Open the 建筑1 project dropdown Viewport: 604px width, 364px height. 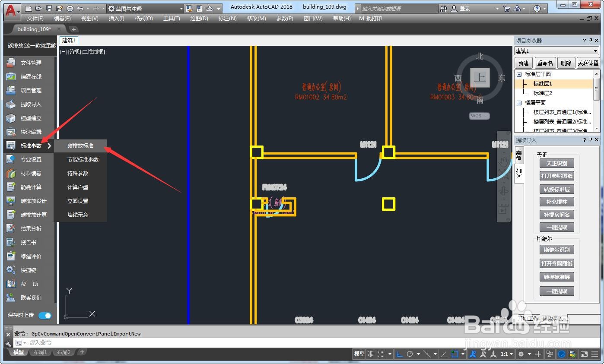(556, 51)
